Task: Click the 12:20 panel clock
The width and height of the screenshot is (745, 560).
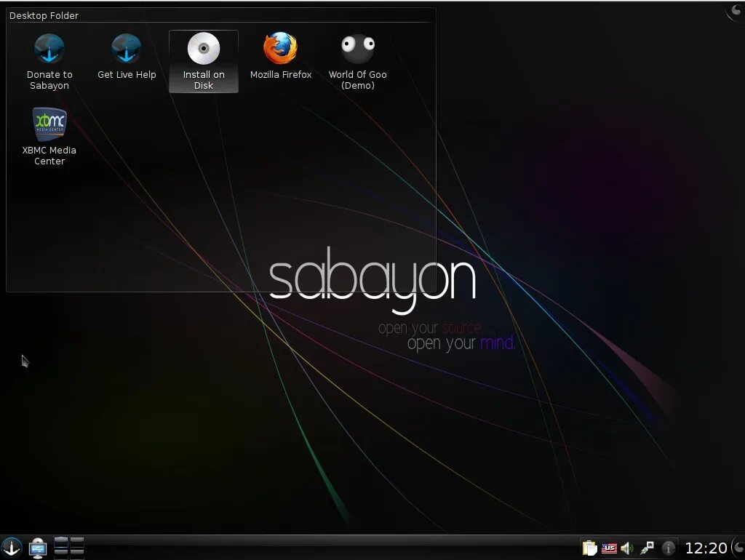Action: point(706,548)
